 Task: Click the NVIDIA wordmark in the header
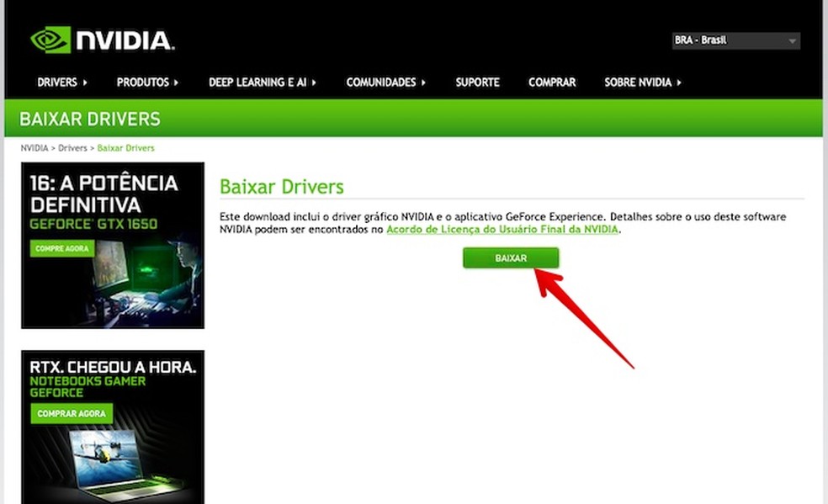[125, 40]
